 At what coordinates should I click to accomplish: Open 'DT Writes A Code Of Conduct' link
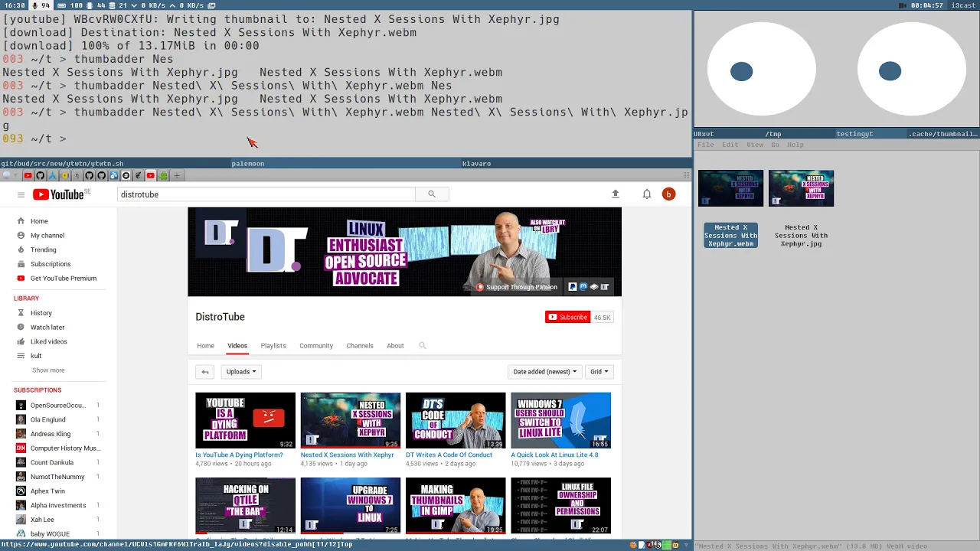tap(449, 455)
